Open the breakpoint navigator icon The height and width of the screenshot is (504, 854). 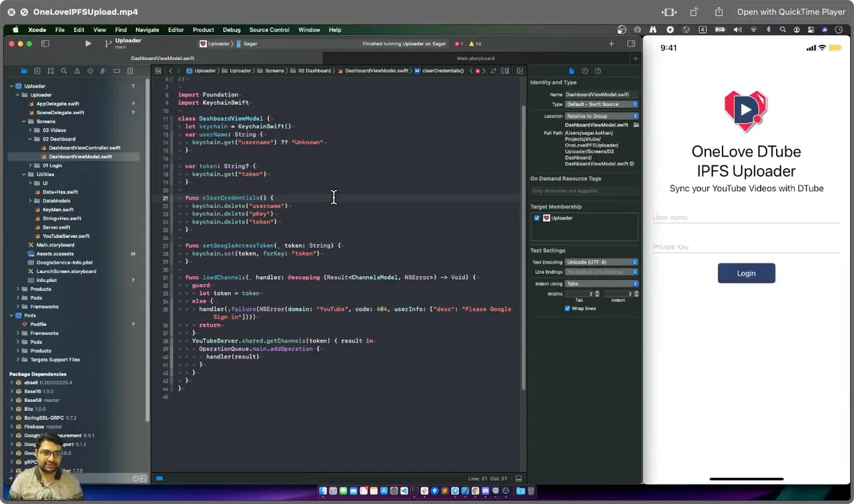(x=117, y=71)
